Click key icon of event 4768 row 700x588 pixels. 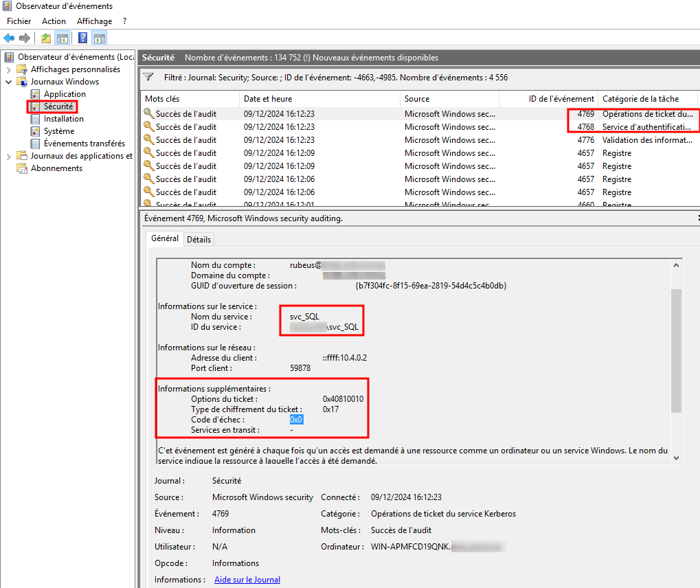pyautogui.click(x=148, y=126)
